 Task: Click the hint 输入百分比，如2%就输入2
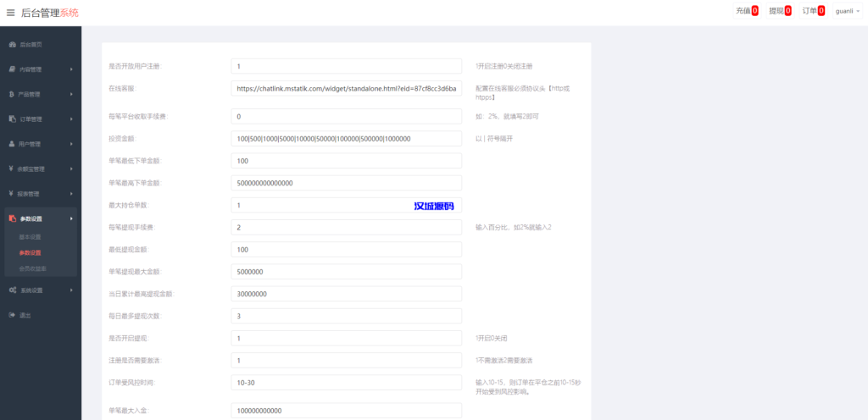pos(513,227)
